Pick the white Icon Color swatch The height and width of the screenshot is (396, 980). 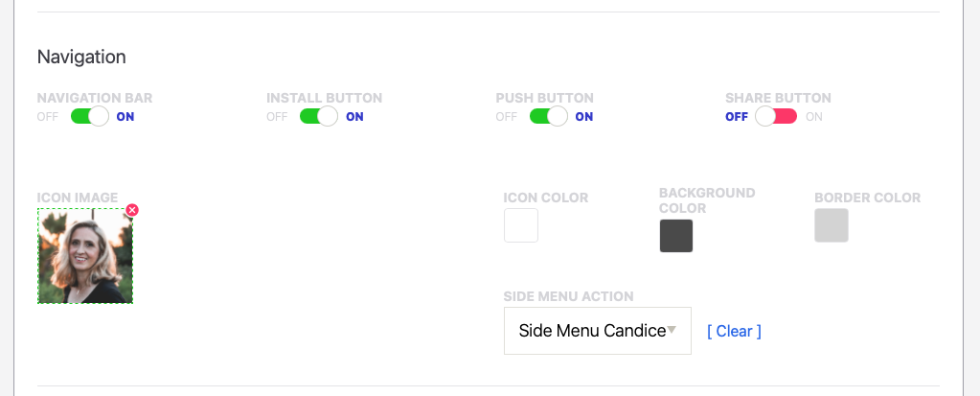[x=521, y=225]
